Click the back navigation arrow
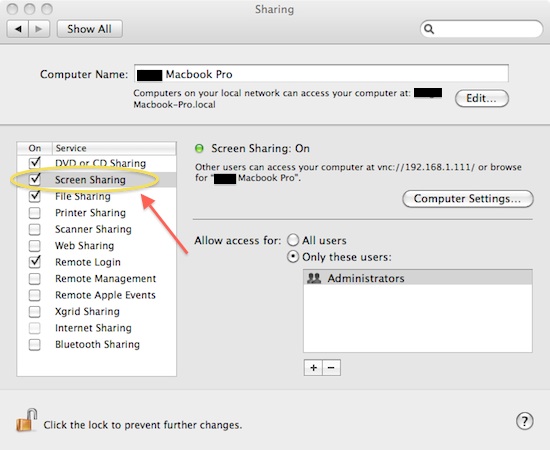 (18, 29)
